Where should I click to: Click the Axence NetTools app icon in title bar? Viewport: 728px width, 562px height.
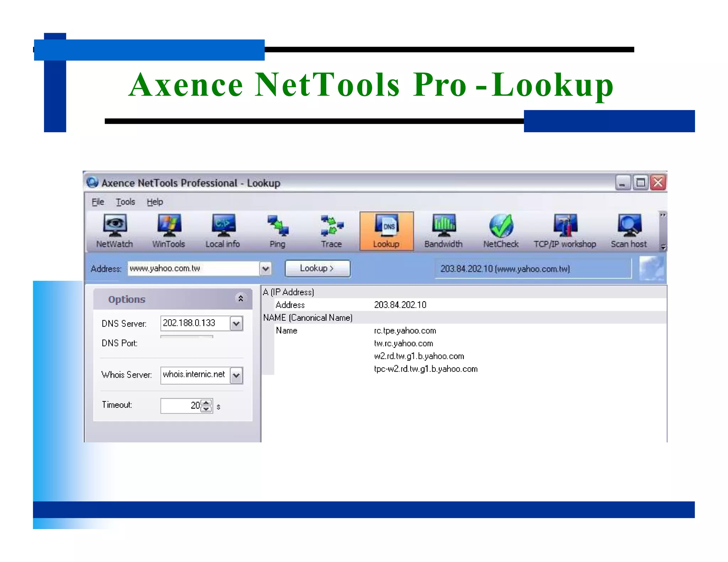(92, 182)
